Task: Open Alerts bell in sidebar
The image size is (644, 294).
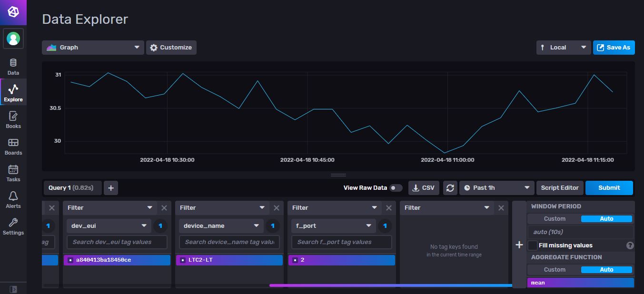Action: 13,200
